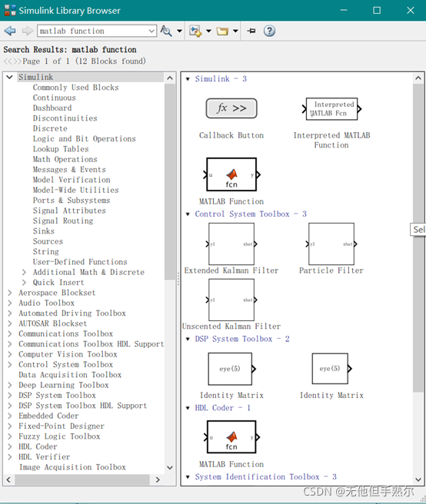Image resolution: width=426 pixels, height=504 pixels.
Task: Select Logic and Bit Operations library
Action: coord(85,139)
